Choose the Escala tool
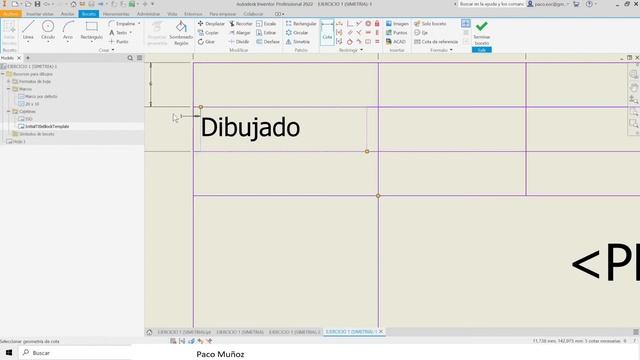The width and height of the screenshot is (640, 360). click(266, 24)
